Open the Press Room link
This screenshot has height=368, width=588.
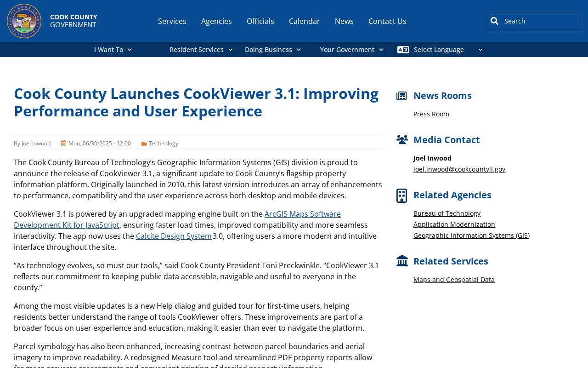point(431,114)
